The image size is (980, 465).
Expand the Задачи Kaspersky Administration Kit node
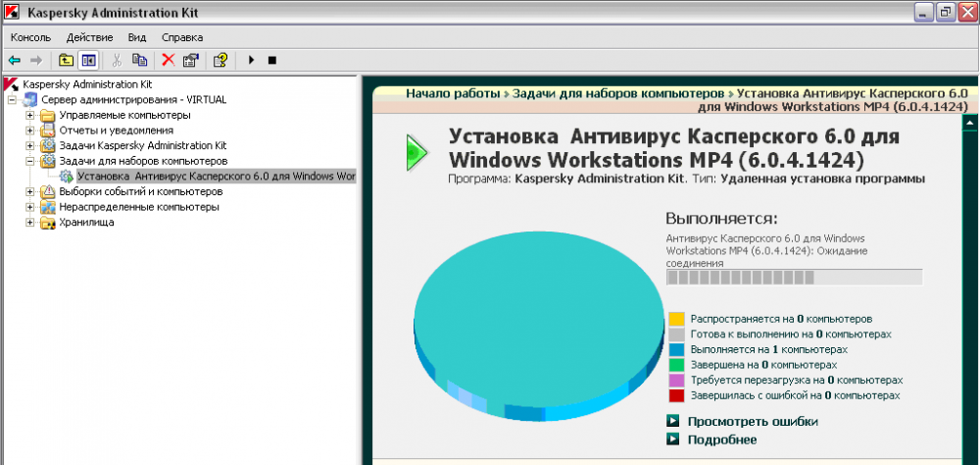(30, 146)
